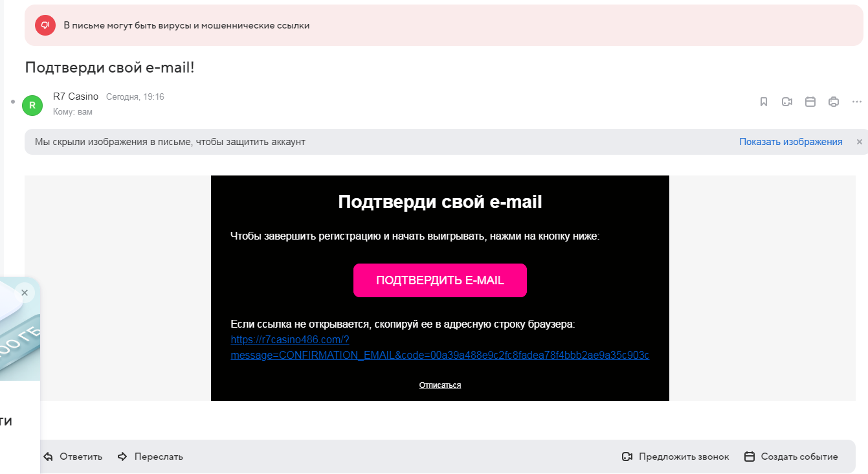
Task: Open the three-dot more actions menu
Action: (857, 102)
